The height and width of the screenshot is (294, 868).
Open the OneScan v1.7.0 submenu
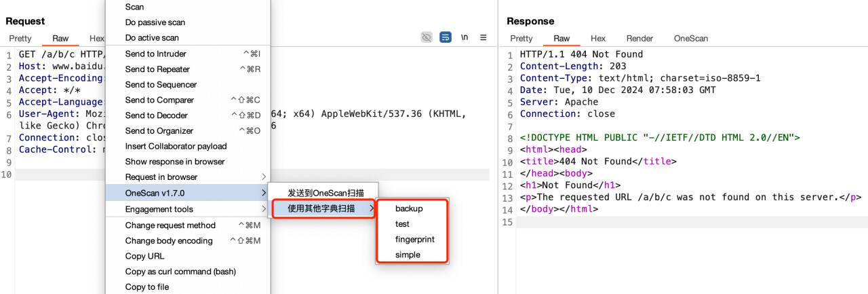pyautogui.click(x=186, y=194)
